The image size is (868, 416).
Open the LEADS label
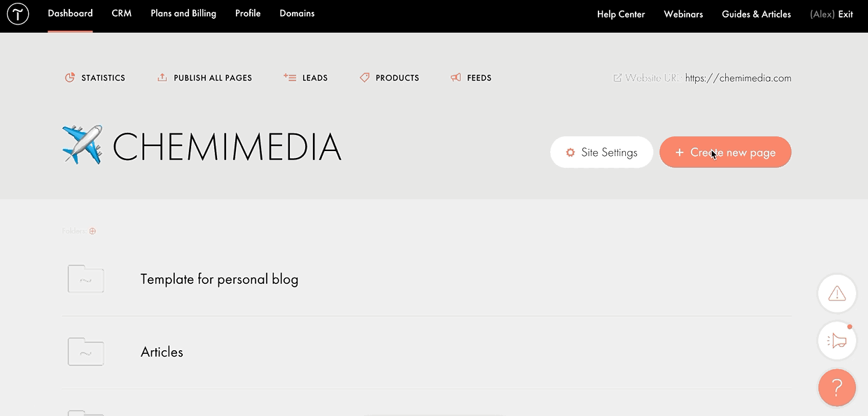pyautogui.click(x=315, y=78)
